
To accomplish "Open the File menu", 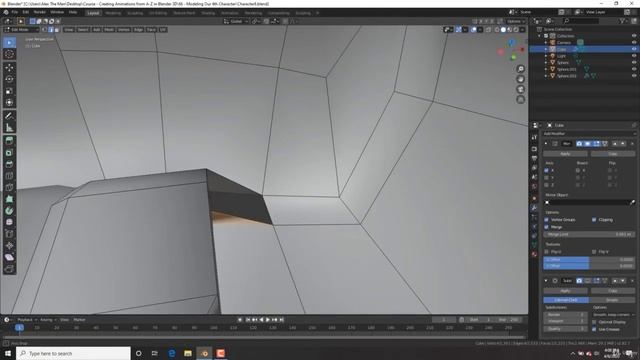I will pos(15,12).
